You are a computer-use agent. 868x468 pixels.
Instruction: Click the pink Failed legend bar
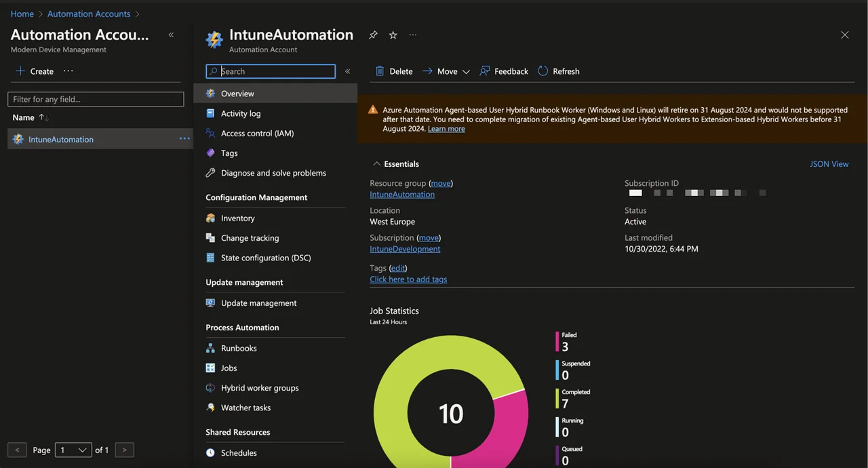(x=557, y=341)
